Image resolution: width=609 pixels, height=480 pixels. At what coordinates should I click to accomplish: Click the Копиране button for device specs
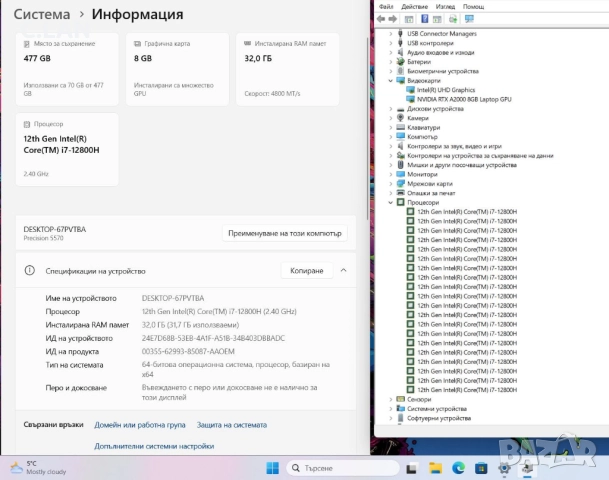(x=307, y=271)
